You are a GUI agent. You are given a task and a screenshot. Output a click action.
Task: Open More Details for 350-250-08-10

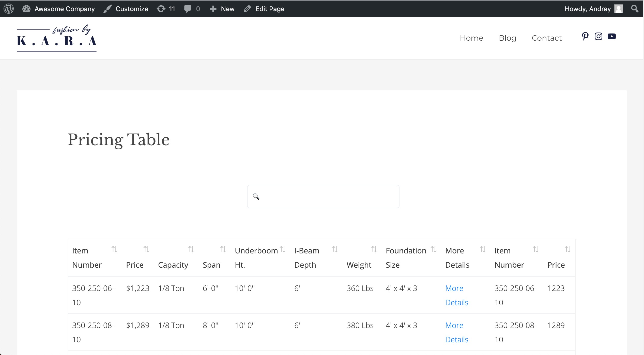click(x=457, y=332)
